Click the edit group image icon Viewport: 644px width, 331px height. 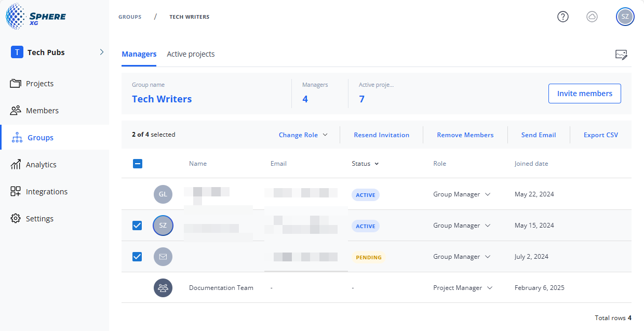tap(621, 55)
